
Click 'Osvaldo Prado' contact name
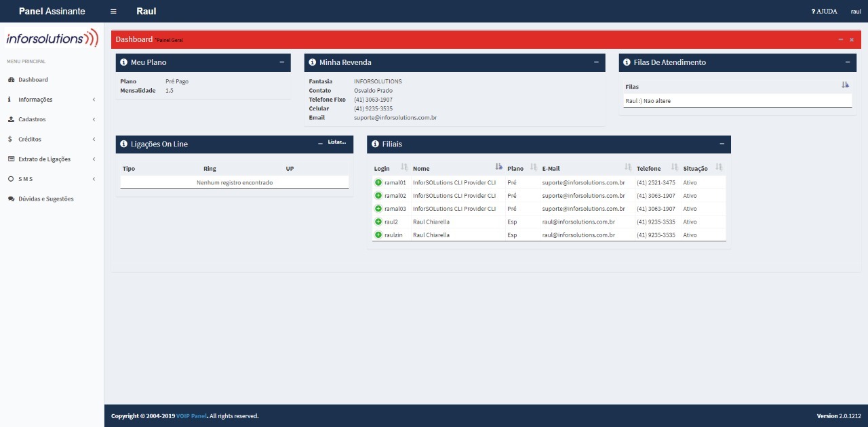point(373,90)
